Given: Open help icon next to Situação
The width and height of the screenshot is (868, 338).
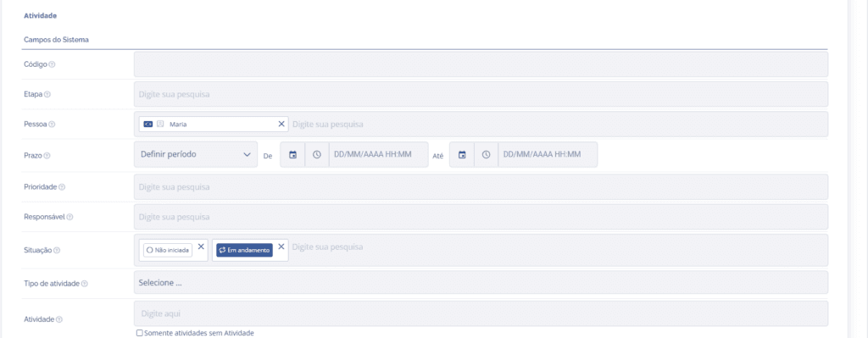Looking at the screenshot, I should click(x=57, y=250).
